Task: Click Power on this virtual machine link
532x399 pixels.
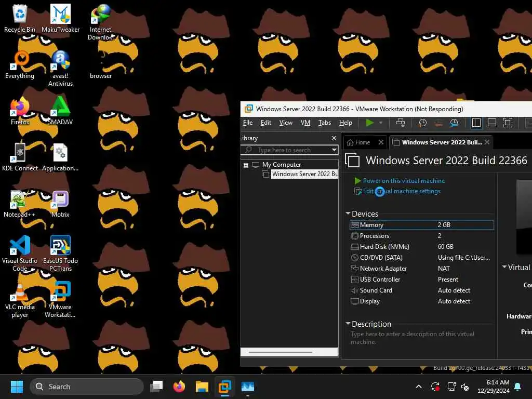Action: pos(404,181)
